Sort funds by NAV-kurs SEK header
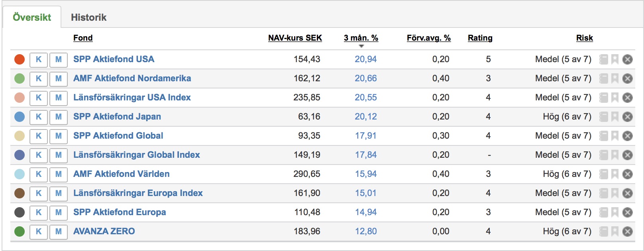644x251 pixels. tap(295, 38)
